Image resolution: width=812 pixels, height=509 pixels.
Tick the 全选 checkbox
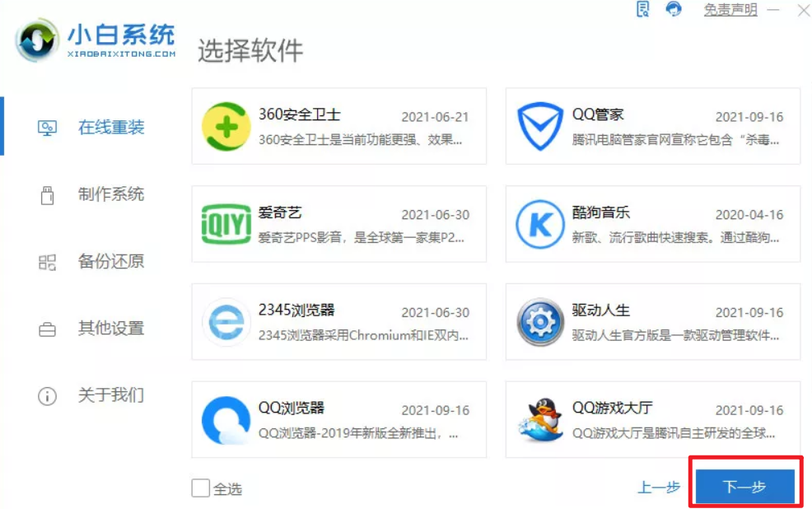tap(200, 488)
